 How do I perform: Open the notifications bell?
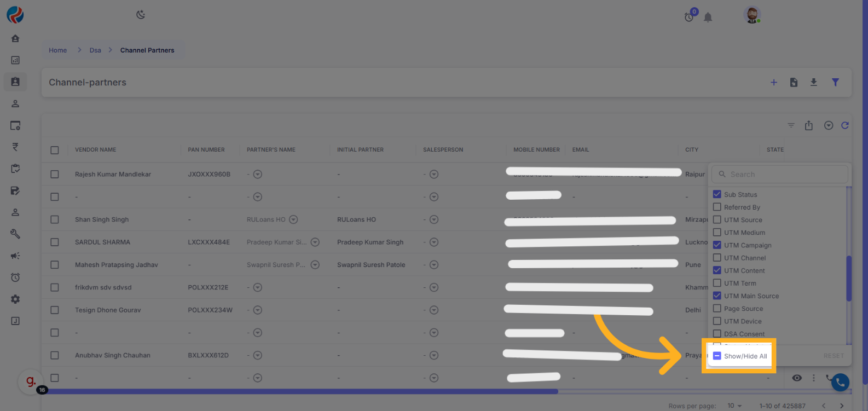[708, 18]
